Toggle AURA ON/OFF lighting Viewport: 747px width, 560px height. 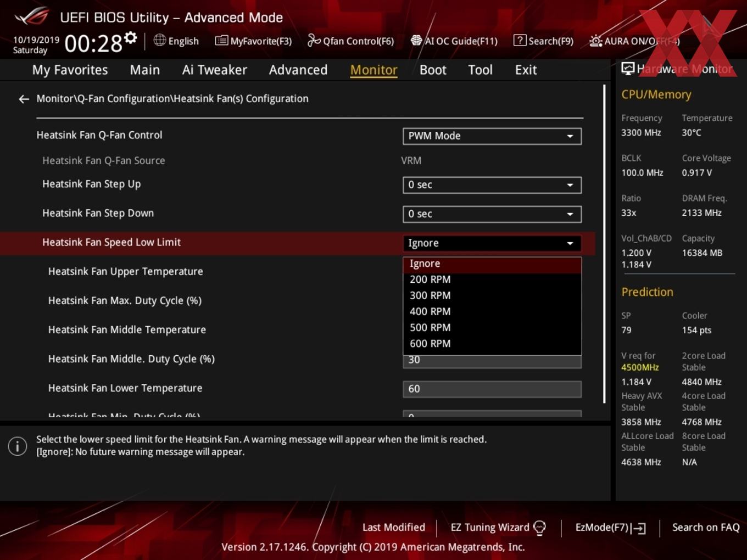point(634,41)
